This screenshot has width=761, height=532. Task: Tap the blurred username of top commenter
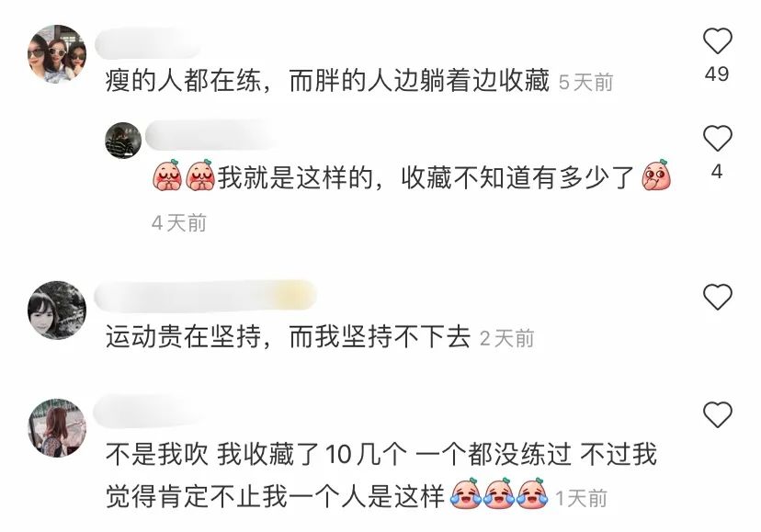coord(148,44)
